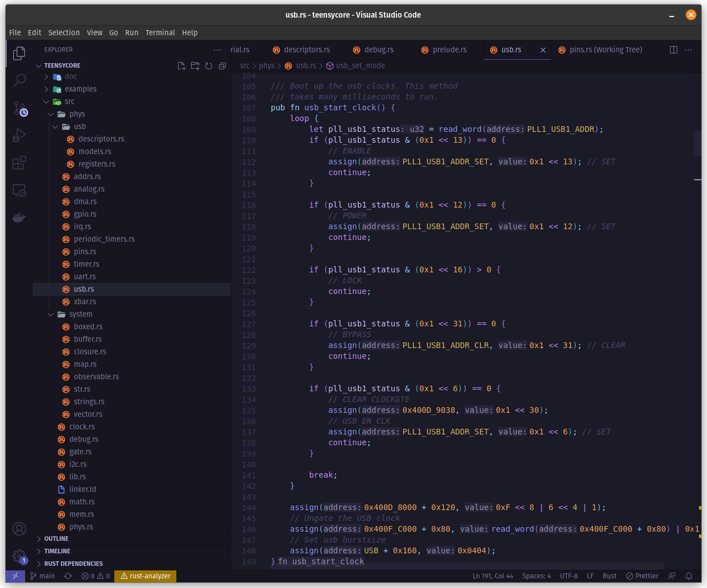Open gpio.rs in the file tree
707x588 pixels.
(85, 214)
